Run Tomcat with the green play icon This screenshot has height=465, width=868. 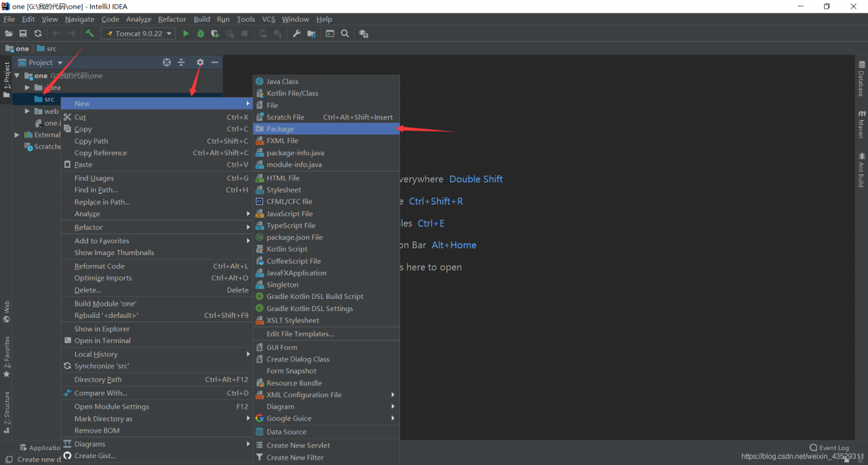186,33
